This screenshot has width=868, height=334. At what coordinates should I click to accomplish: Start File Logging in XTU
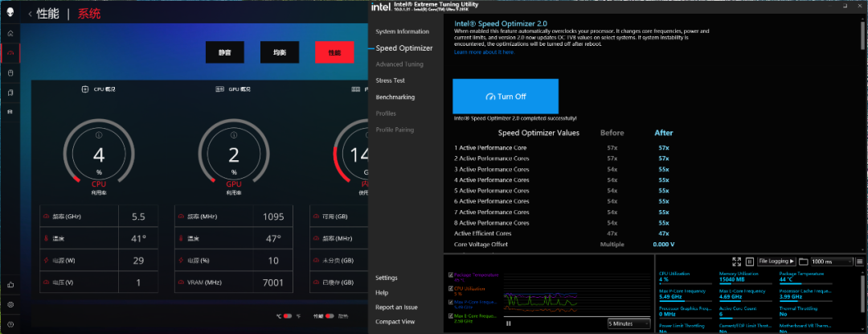[x=776, y=262]
